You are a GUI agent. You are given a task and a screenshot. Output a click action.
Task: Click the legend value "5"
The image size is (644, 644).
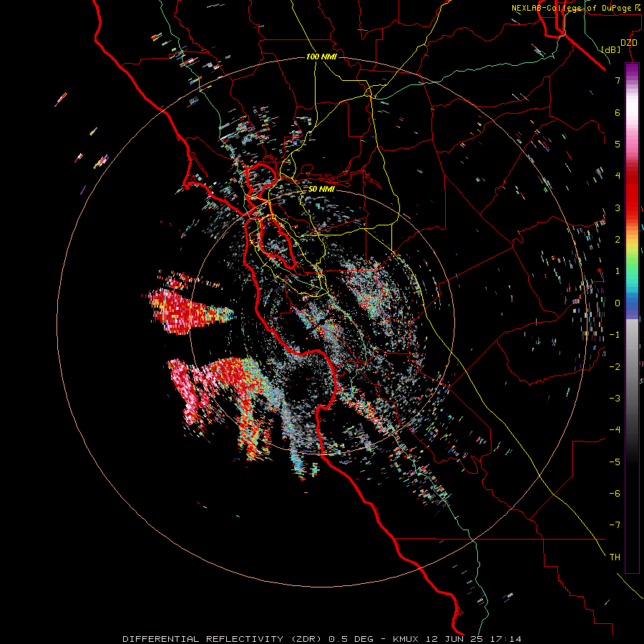coord(618,144)
